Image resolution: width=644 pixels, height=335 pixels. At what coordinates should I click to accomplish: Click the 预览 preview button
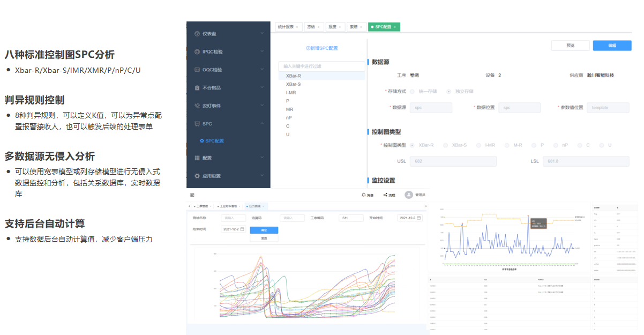click(x=570, y=46)
